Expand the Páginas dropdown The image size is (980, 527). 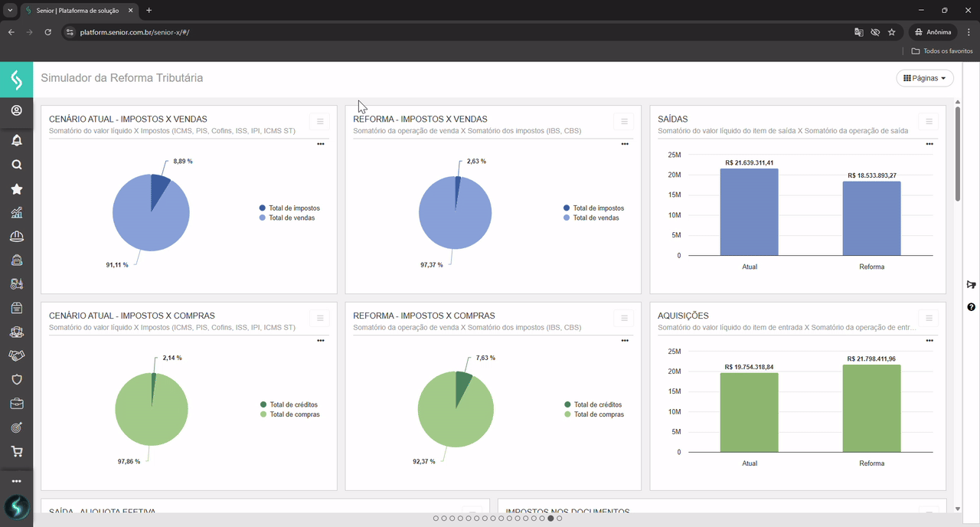pos(925,78)
